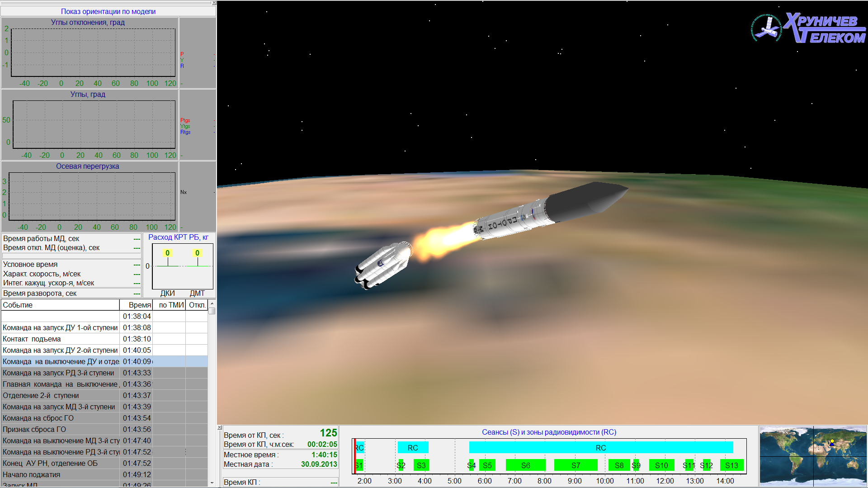Close the orientation model panel
The image size is (868, 488).
coord(214,3)
